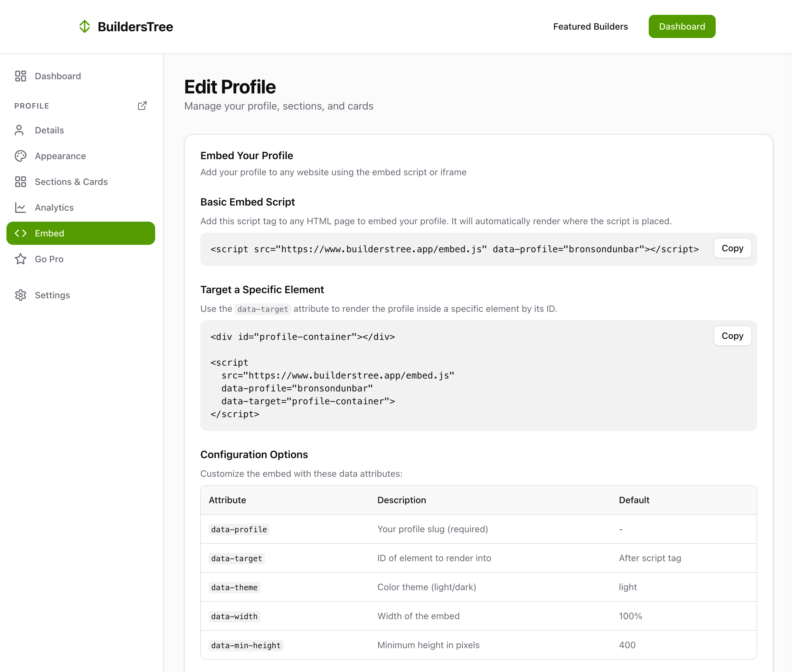Image resolution: width=792 pixels, height=672 pixels.
Task: Copy the target element code snippet
Action: tap(732, 336)
